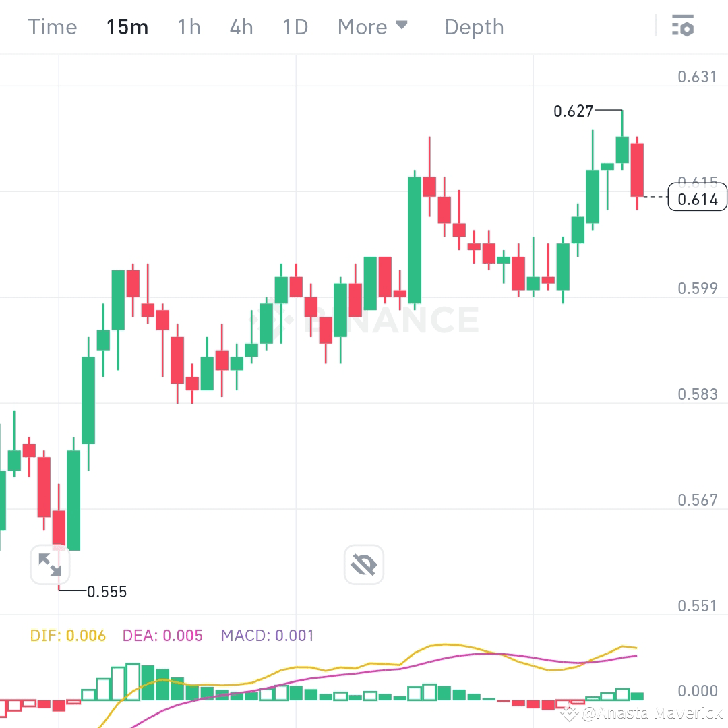This screenshot has width=728, height=728.
Task: Switch to the 4h interval
Action: (241, 27)
